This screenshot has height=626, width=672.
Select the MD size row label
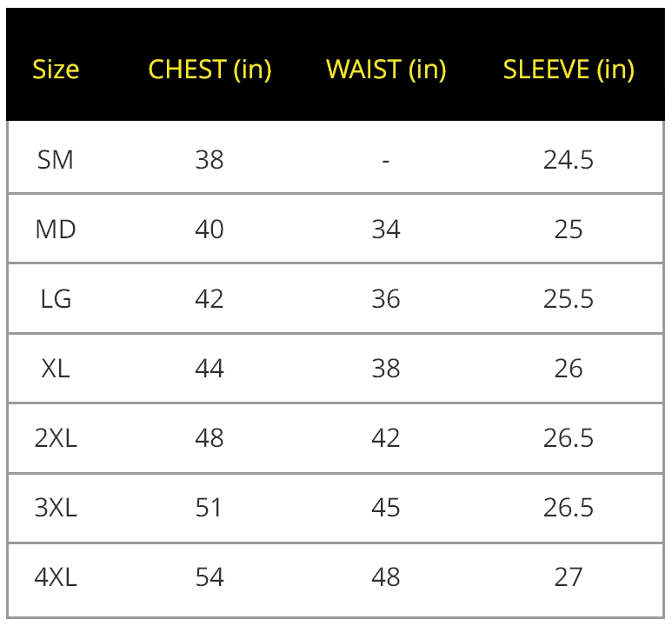(56, 230)
